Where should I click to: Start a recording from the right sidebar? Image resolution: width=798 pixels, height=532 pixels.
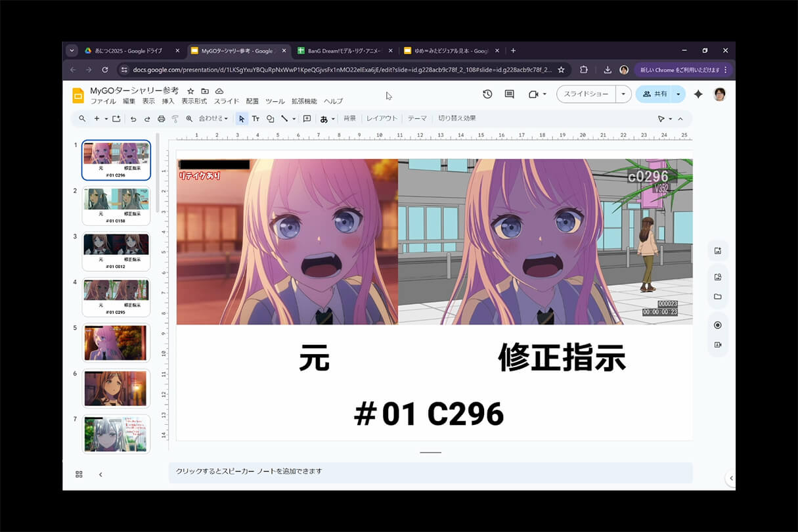[x=718, y=344]
